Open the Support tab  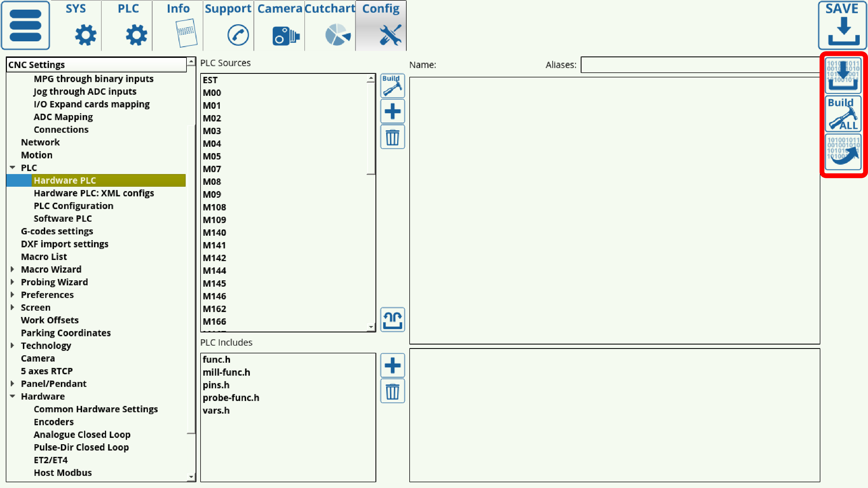pyautogui.click(x=228, y=25)
